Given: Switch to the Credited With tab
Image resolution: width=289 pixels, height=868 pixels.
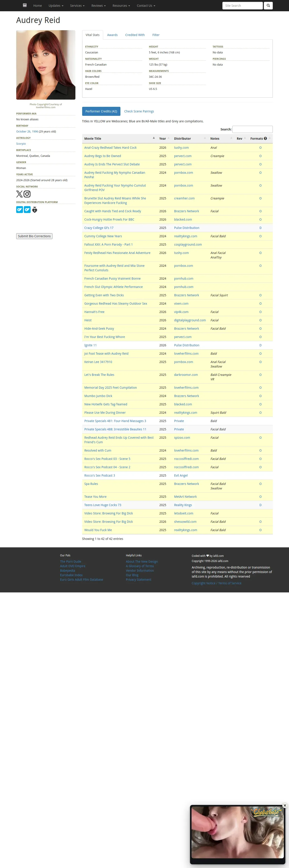Looking at the screenshot, I should (135, 35).
